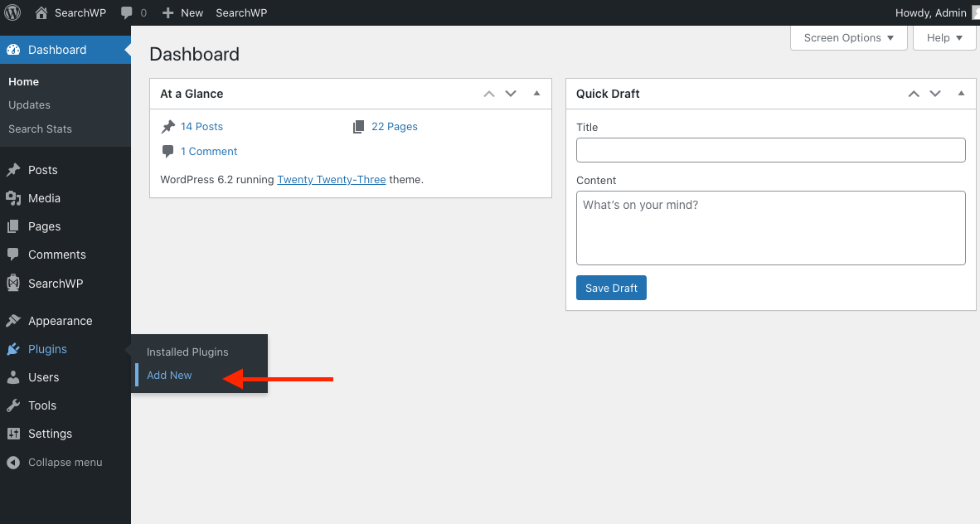This screenshot has width=980, height=524.
Task: Open Media from the sidebar
Action: [x=44, y=198]
